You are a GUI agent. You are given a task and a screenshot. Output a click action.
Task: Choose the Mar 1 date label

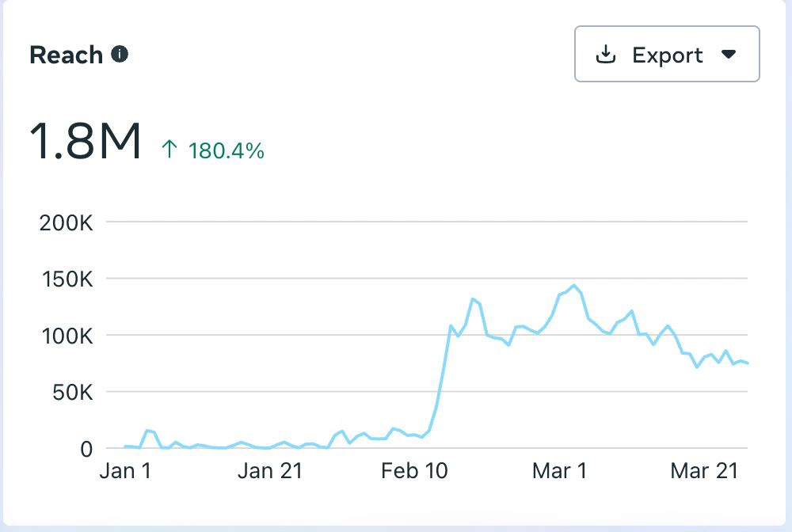560,471
